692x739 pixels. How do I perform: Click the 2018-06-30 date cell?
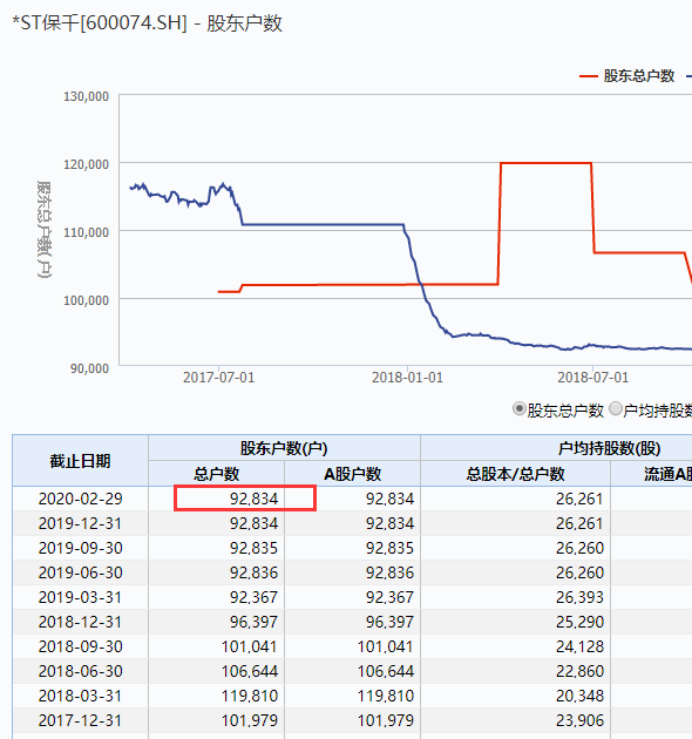click(x=80, y=671)
